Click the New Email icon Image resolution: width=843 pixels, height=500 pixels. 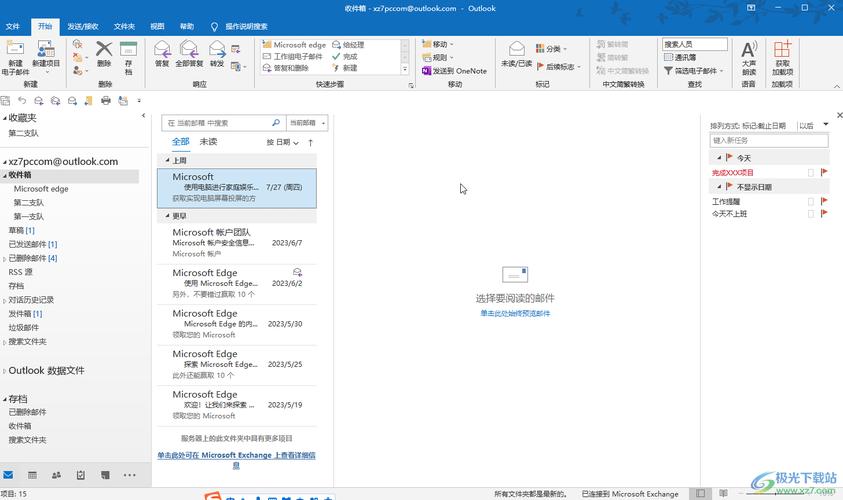coord(15,49)
